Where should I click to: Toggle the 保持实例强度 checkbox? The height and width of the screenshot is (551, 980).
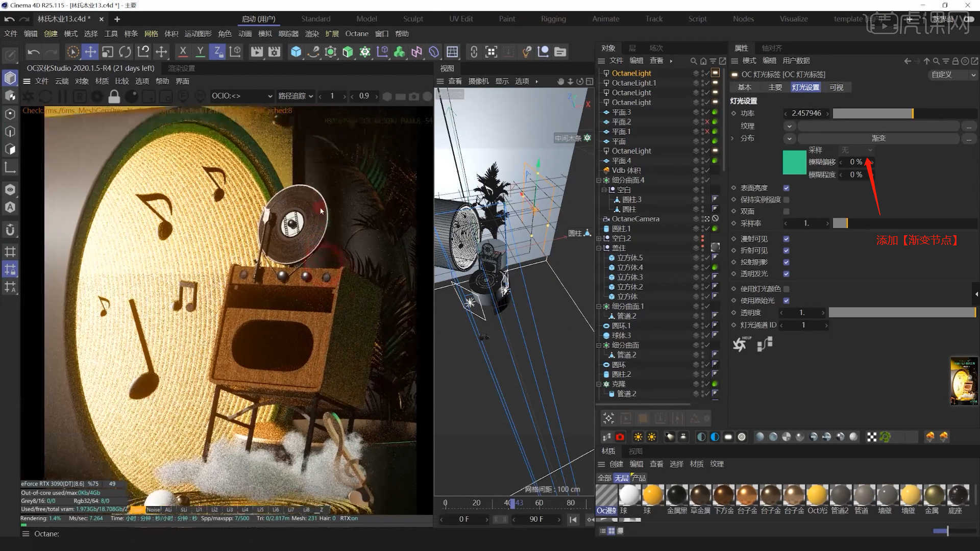point(787,199)
